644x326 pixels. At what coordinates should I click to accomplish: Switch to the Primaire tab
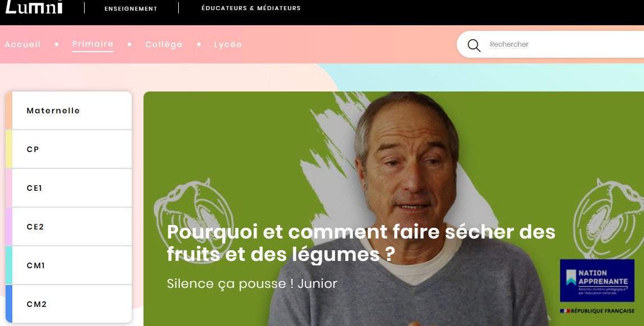point(93,44)
